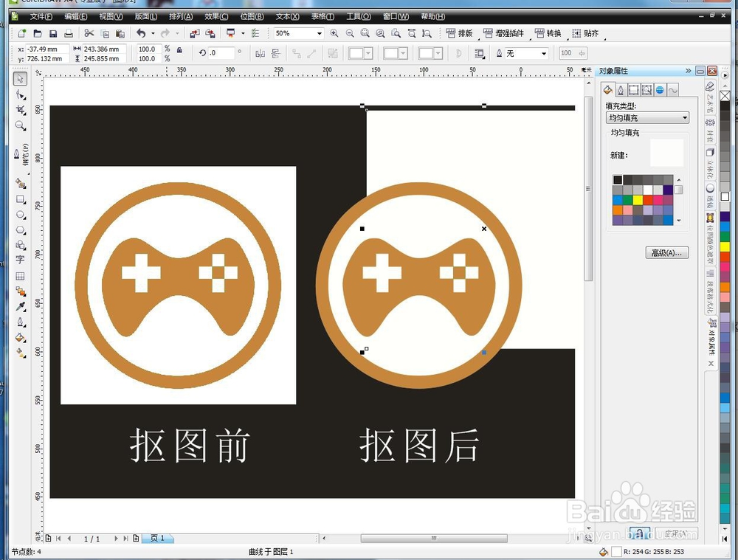Click the 转换 toolbar button
The width and height of the screenshot is (738, 560).
(548, 33)
